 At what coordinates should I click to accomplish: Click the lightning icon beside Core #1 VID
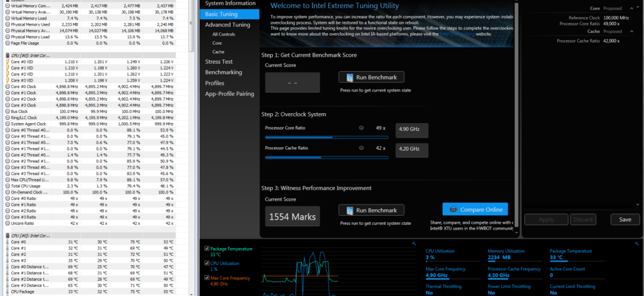point(7,68)
